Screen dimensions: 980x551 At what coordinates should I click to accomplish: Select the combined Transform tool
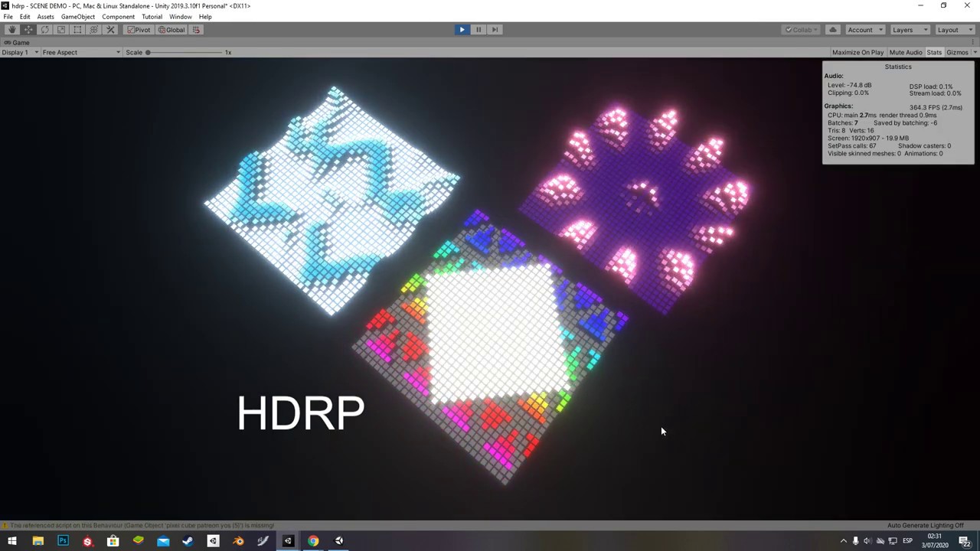(x=94, y=30)
